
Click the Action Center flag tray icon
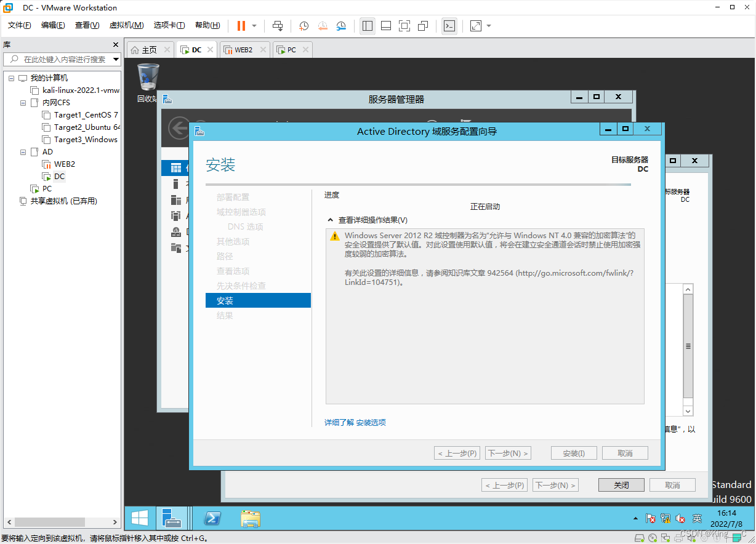pos(650,519)
